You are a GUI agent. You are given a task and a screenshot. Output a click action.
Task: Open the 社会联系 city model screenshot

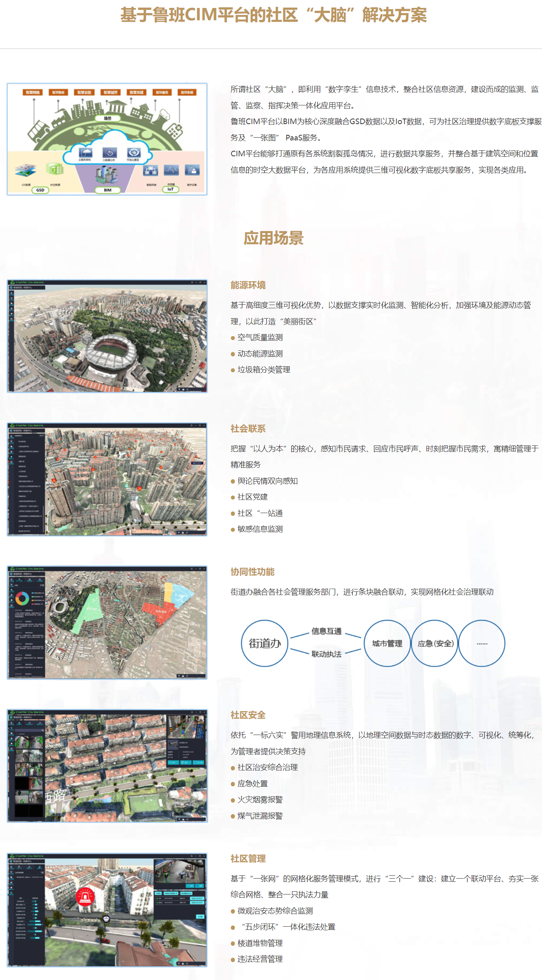coord(107,479)
